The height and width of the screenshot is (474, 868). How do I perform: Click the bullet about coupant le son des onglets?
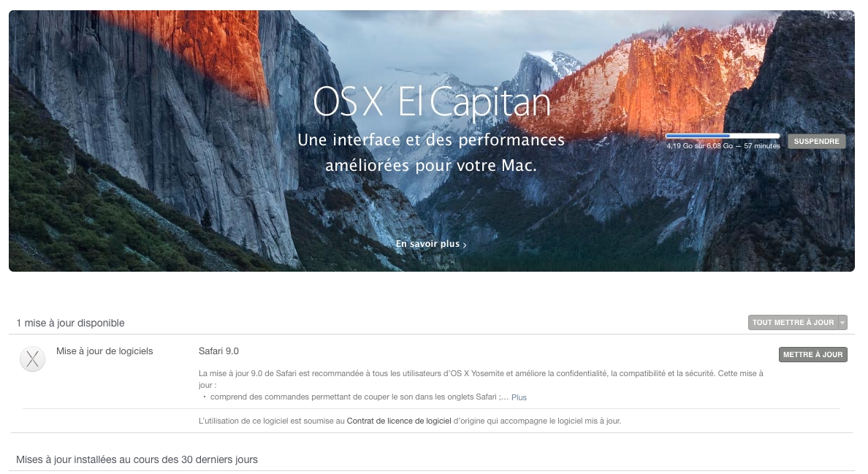pyautogui.click(x=359, y=397)
